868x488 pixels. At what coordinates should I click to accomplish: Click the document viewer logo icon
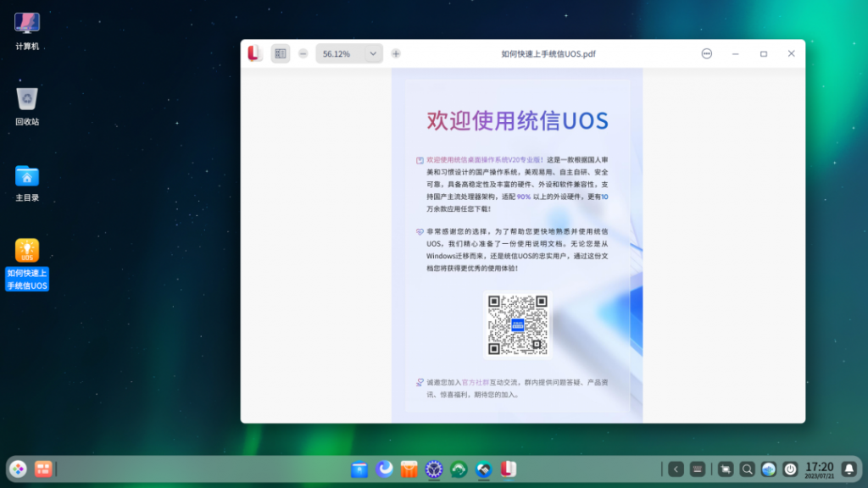coord(254,53)
